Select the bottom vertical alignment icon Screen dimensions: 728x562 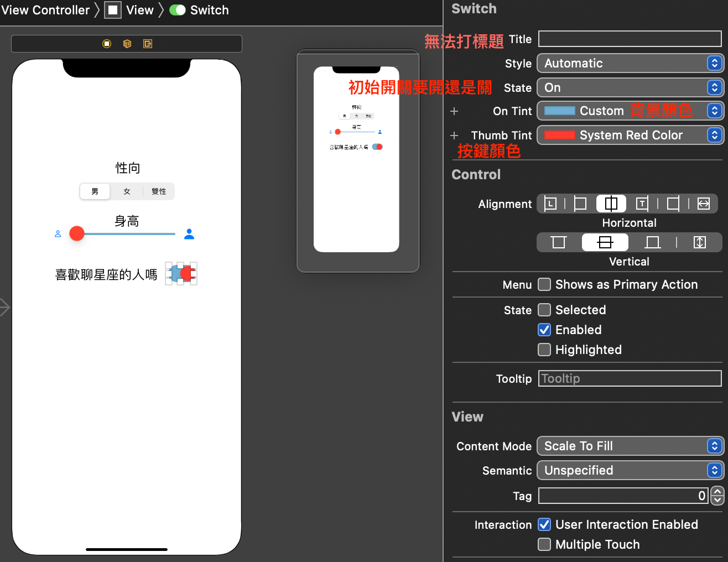click(x=652, y=242)
